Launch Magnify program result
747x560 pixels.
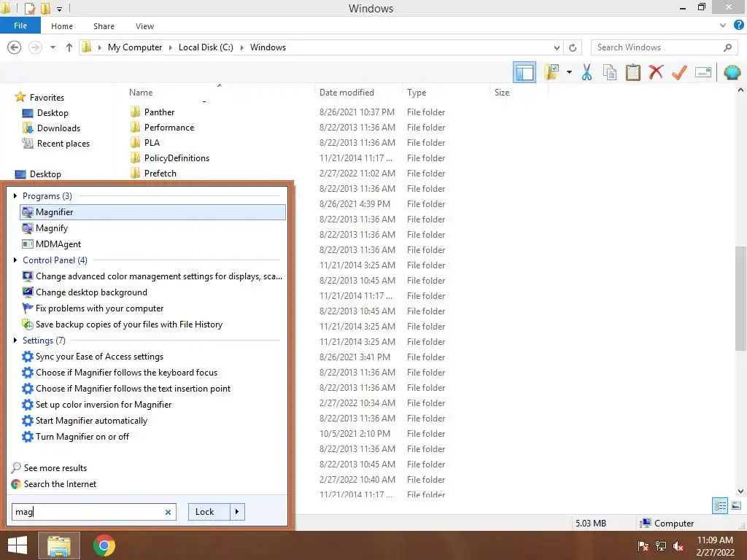coord(52,228)
